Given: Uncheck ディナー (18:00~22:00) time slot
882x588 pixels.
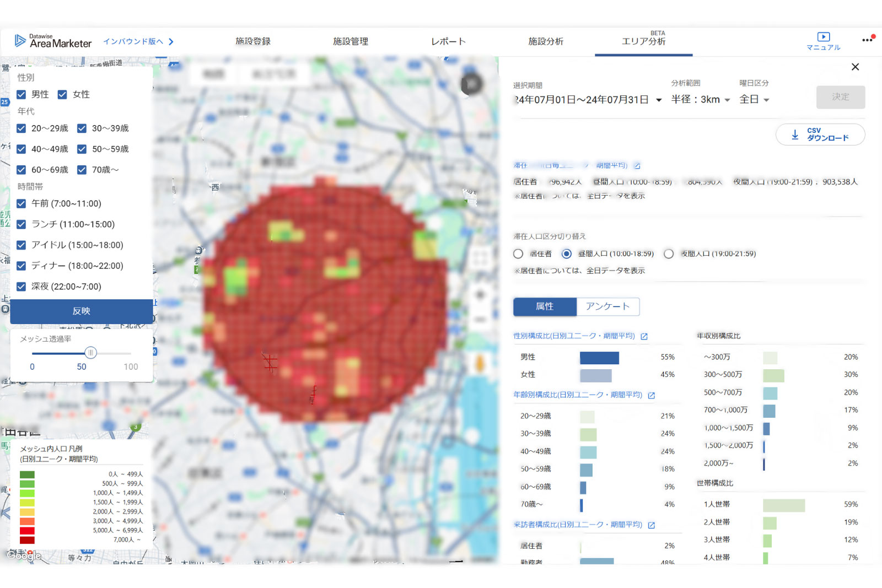Looking at the screenshot, I should pyautogui.click(x=21, y=266).
